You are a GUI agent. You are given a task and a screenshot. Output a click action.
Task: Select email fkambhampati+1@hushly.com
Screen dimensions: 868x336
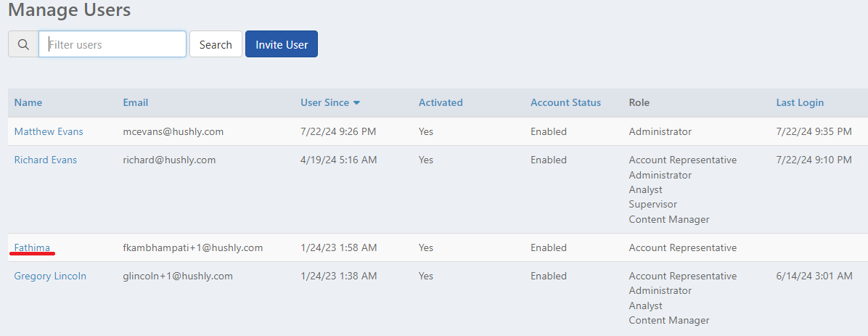[192, 247]
